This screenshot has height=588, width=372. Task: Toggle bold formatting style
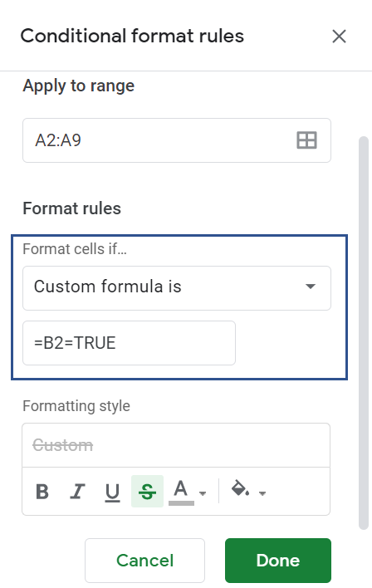(42, 492)
